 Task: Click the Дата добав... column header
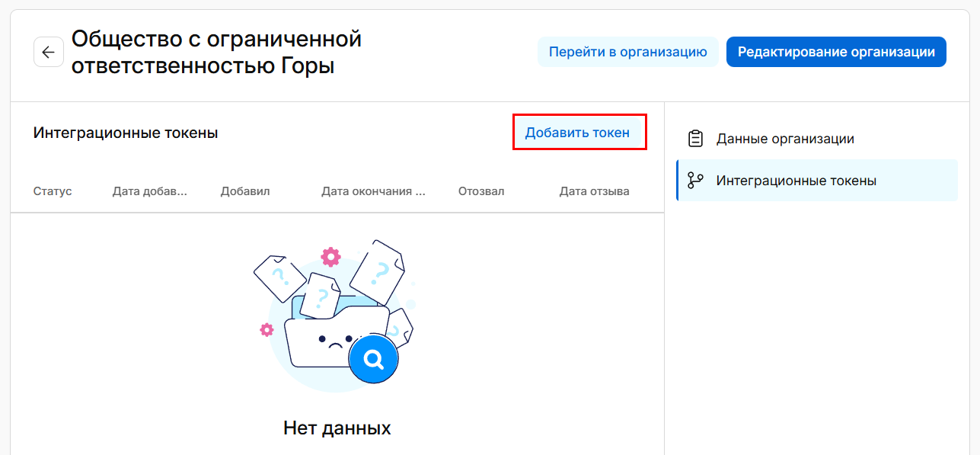[x=149, y=191]
